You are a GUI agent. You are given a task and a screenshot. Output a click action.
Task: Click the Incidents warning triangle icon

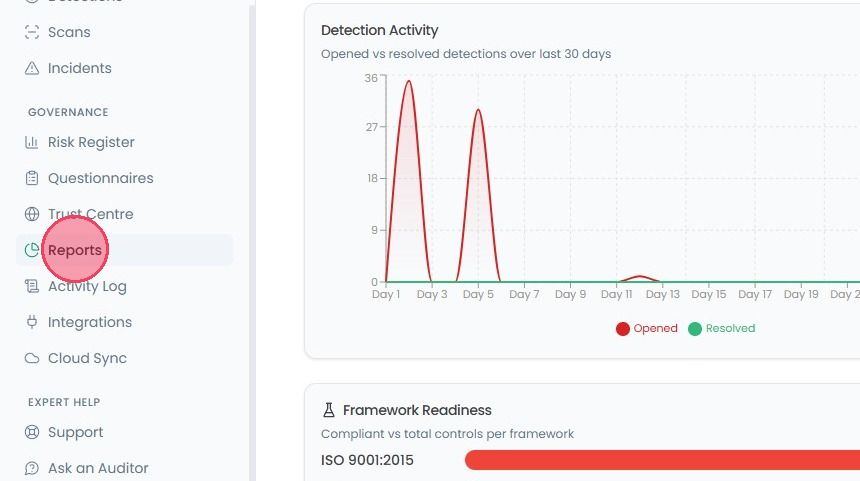32,68
